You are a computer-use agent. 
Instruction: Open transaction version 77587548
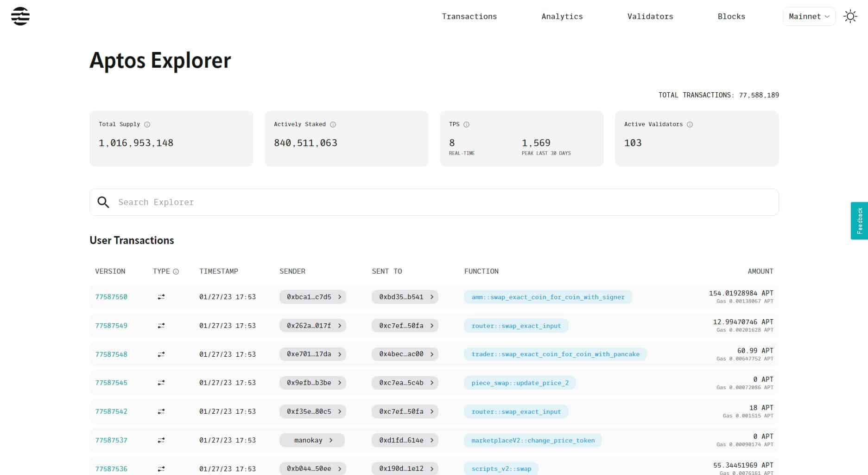pos(111,354)
